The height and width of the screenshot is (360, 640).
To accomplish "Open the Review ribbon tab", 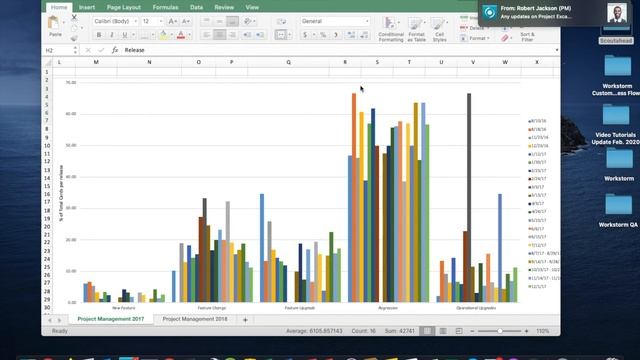I will 224,7.
